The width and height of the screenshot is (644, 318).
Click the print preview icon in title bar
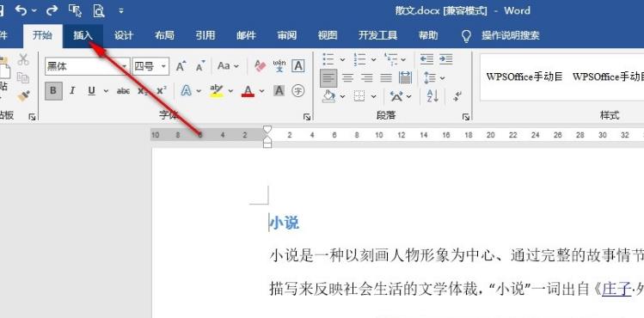point(99,10)
